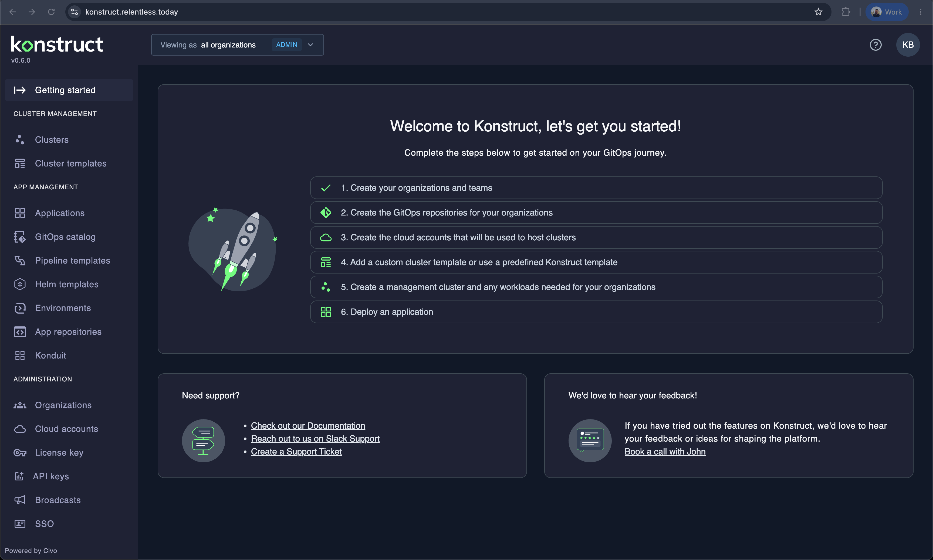Open Helm templates
The image size is (933, 560).
69,285
